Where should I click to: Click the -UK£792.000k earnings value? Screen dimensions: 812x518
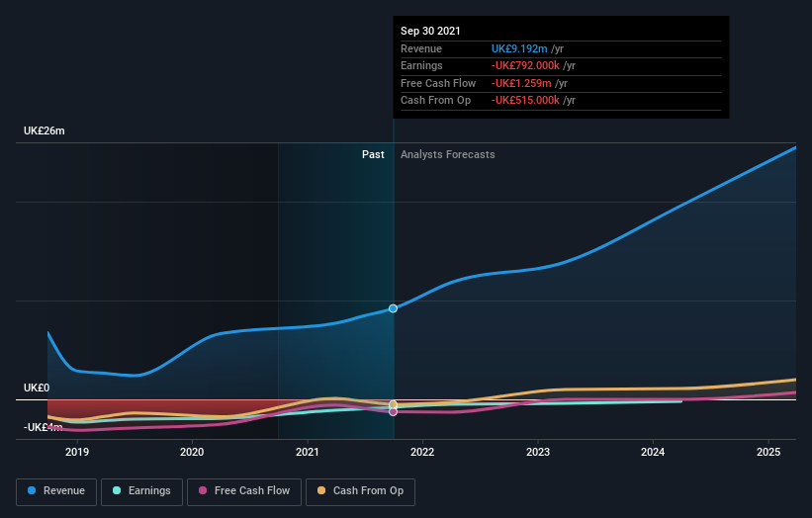(x=525, y=65)
